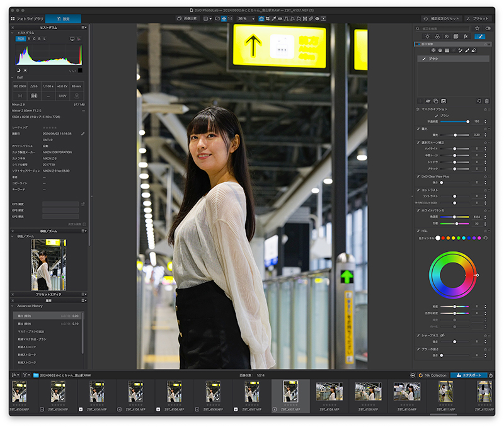This screenshot has height=427, width=504.
Task: Select the eraser mask tool
Action: point(474,50)
